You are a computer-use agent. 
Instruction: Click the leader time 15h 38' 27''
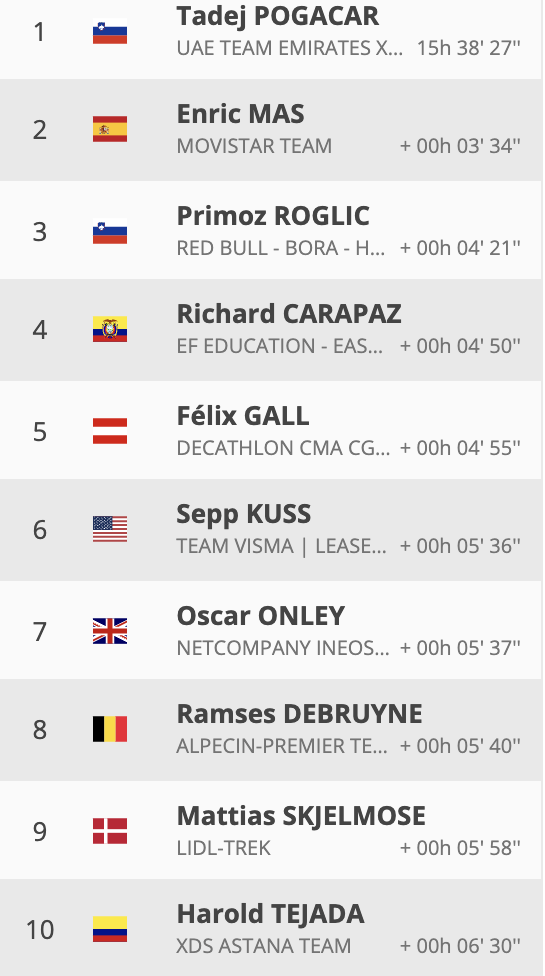468,48
